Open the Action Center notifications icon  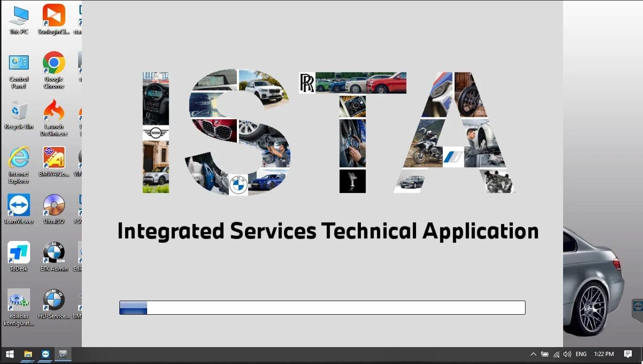click(x=628, y=354)
